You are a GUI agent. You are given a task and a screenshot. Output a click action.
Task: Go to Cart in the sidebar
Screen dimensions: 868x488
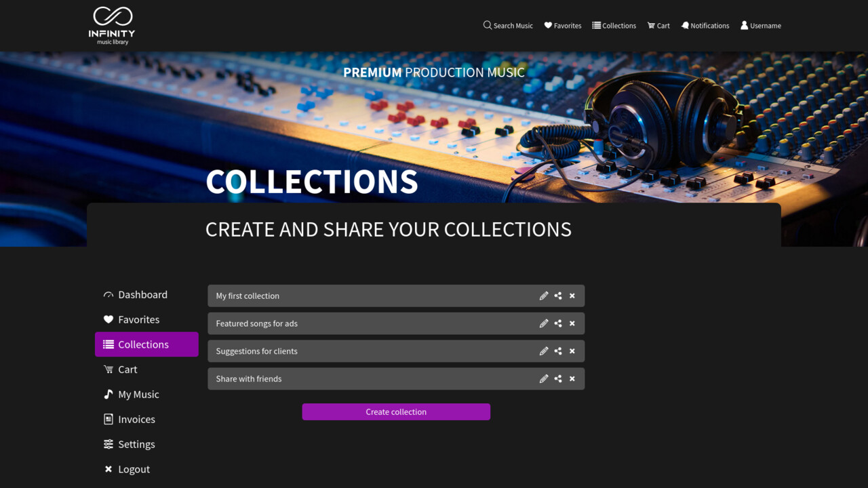click(146, 369)
